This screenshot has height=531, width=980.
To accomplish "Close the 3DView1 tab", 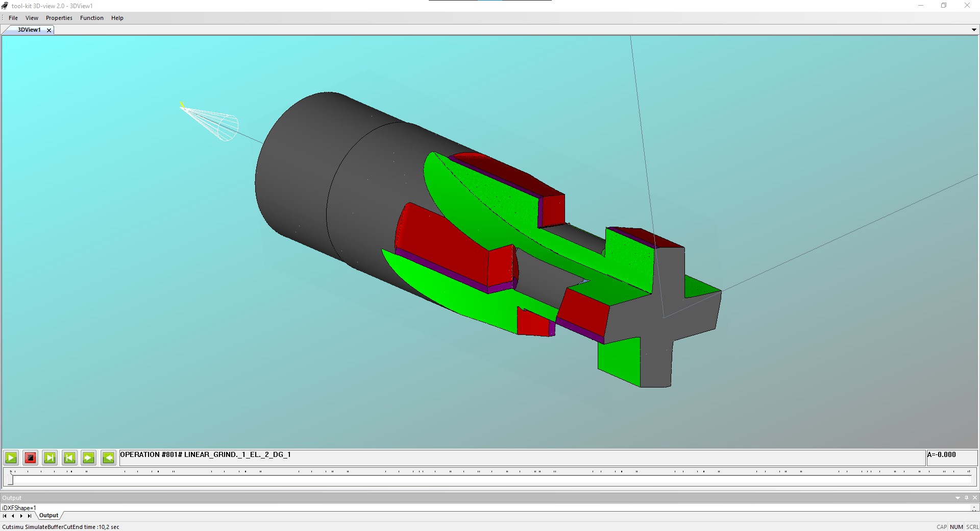I will coord(49,30).
